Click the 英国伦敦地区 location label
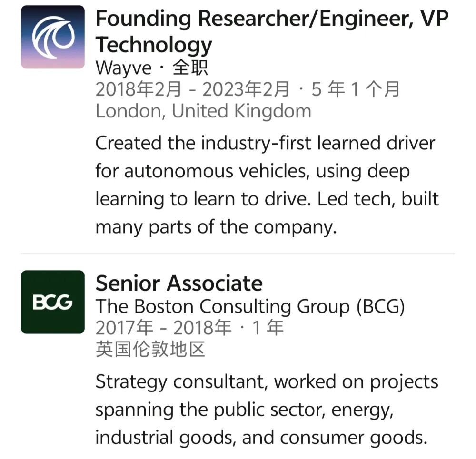 coord(150,349)
